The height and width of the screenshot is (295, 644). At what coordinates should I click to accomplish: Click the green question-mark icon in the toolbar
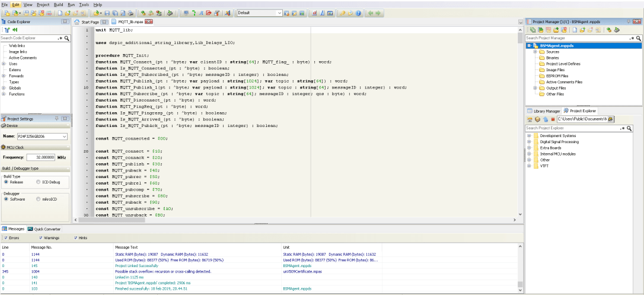pyautogui.click(x=194, y=13)
